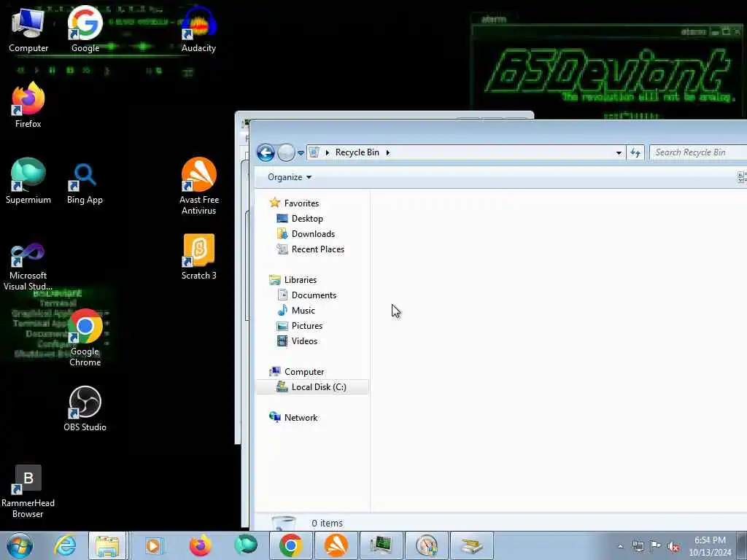This screenshot has width=747, height=560.
Task: Open the RammerHead Browser shortcut
Action: pyautogui.click(x=28, y=491)
